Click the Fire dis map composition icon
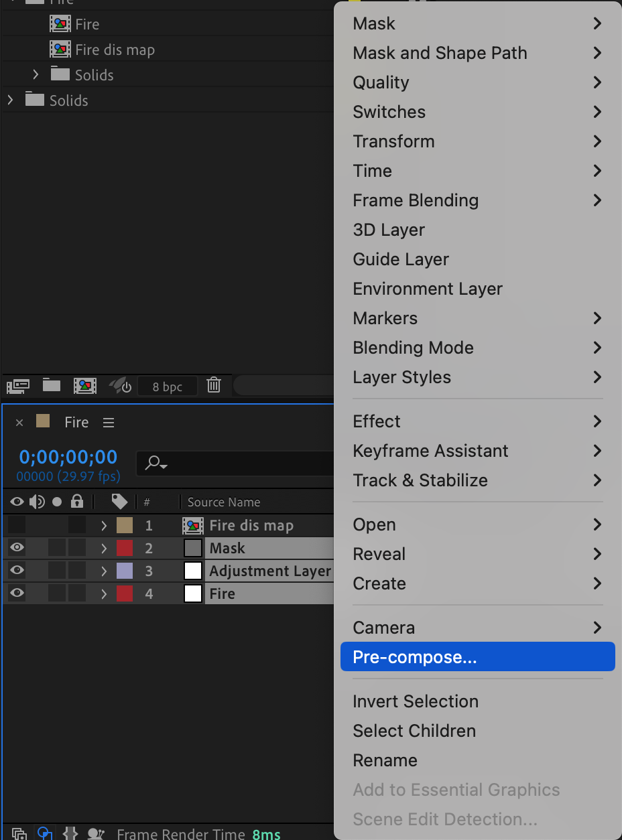Viewport: 622px width, 840px height. coord(60,50)
